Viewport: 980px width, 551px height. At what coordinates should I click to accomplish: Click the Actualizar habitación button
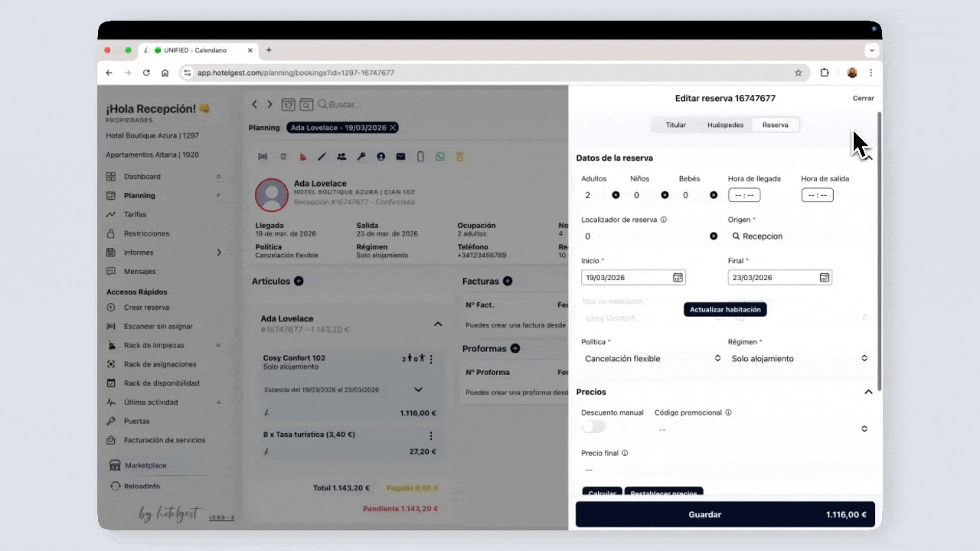point(725,309)
